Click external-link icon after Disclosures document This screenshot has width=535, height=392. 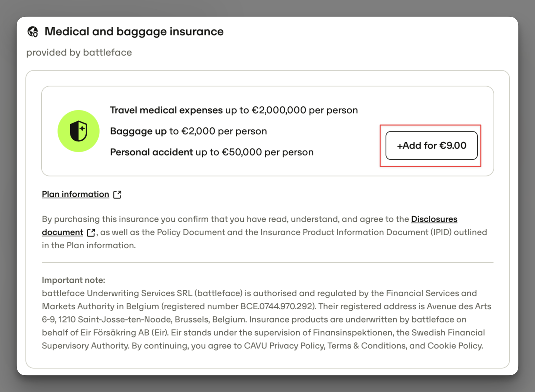pos(91,233)
